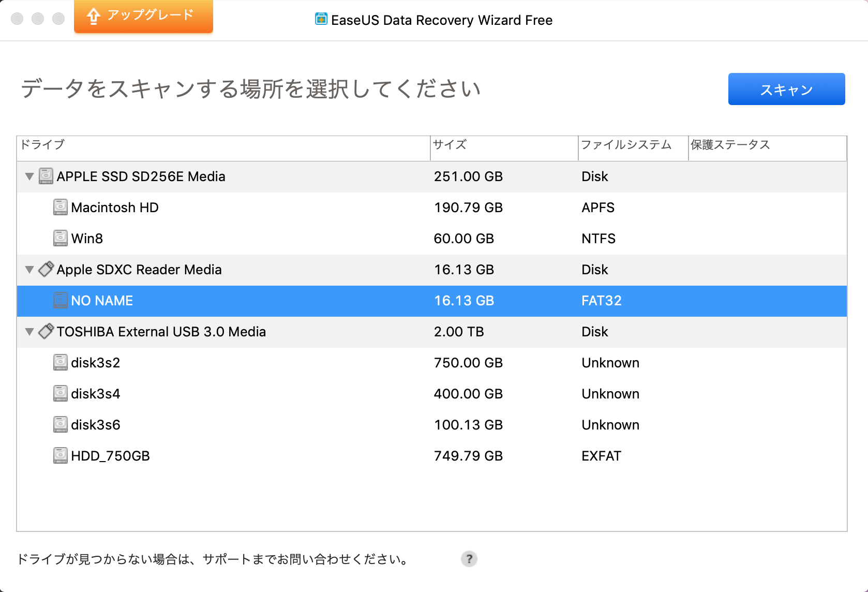This screenshot has height=592, width=868.
Task: Click the 保護ステータス column header
Action: click(768, 148)
